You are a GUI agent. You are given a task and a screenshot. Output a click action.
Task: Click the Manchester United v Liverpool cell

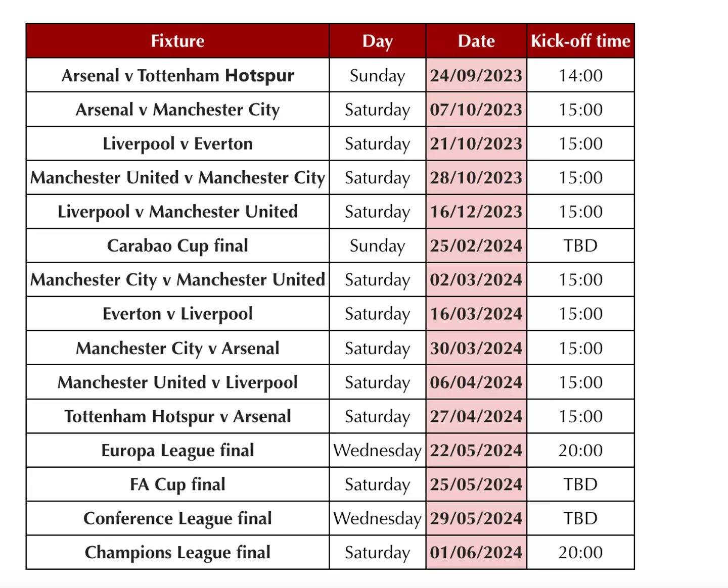pos(177,382)
